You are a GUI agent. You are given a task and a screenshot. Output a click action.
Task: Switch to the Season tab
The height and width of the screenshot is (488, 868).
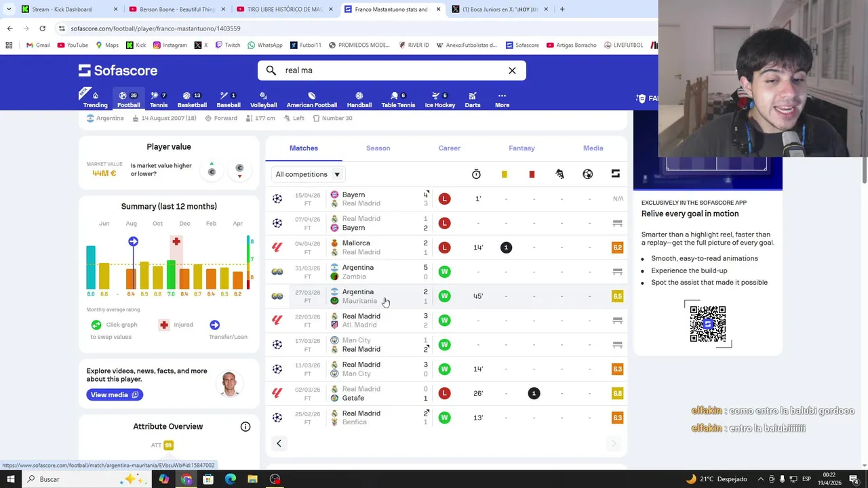(x=378, y=148)
